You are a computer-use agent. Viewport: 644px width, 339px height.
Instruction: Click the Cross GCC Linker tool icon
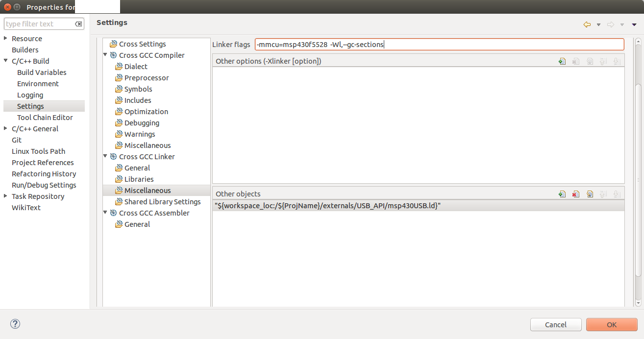click(x=114, y=157)
